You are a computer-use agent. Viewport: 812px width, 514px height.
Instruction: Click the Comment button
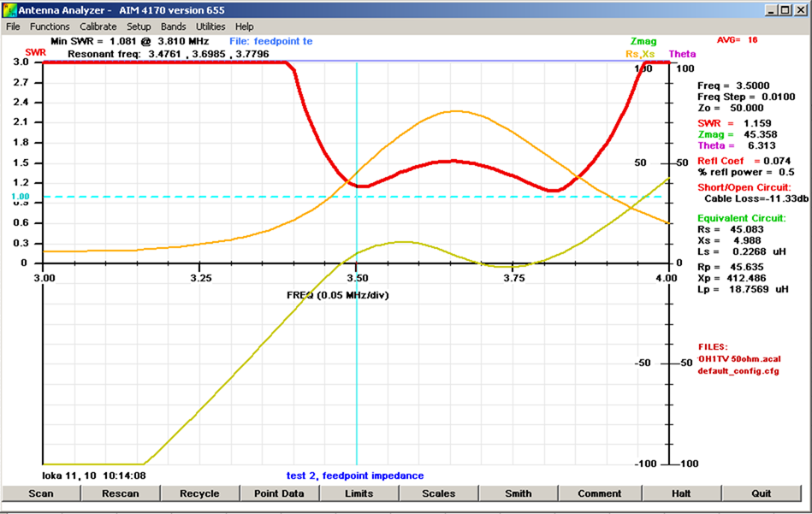click(x=599, y=493)
